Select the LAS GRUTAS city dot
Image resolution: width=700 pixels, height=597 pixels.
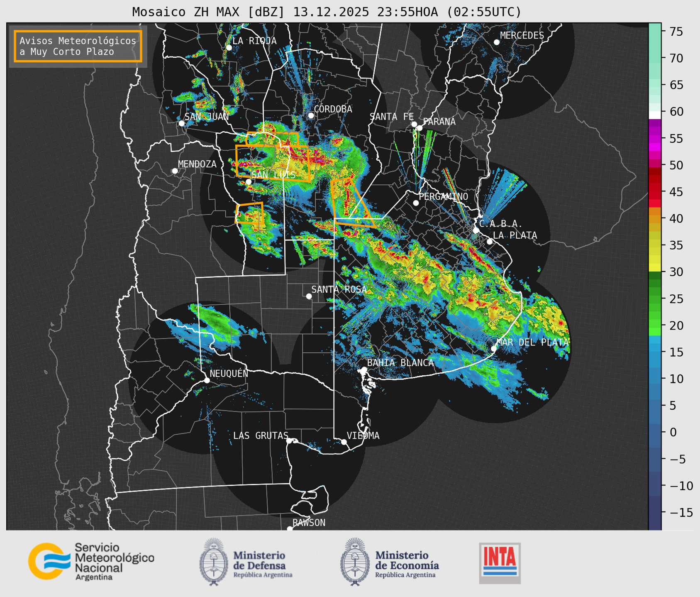[289, 440]
